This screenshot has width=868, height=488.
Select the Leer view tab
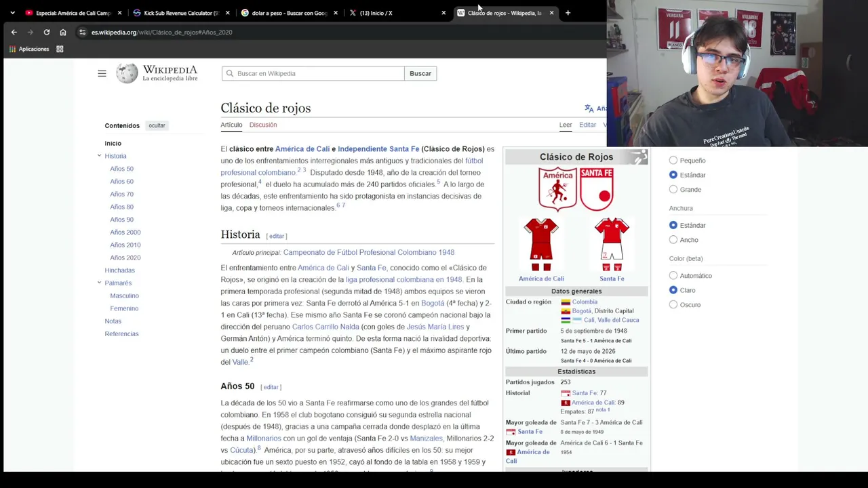[x=566, y=125]
